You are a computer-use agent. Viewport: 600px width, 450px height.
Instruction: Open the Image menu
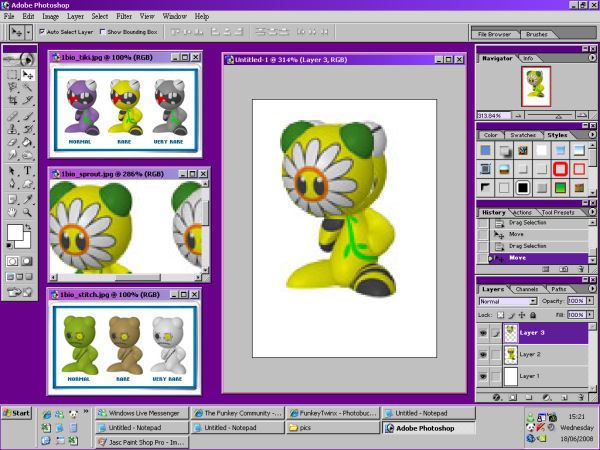tap(50, 16)
